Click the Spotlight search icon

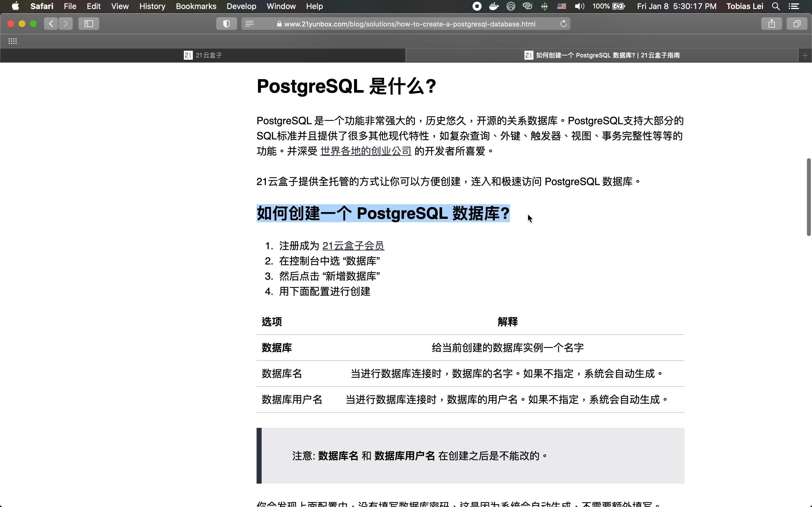[x=776, y=6]
